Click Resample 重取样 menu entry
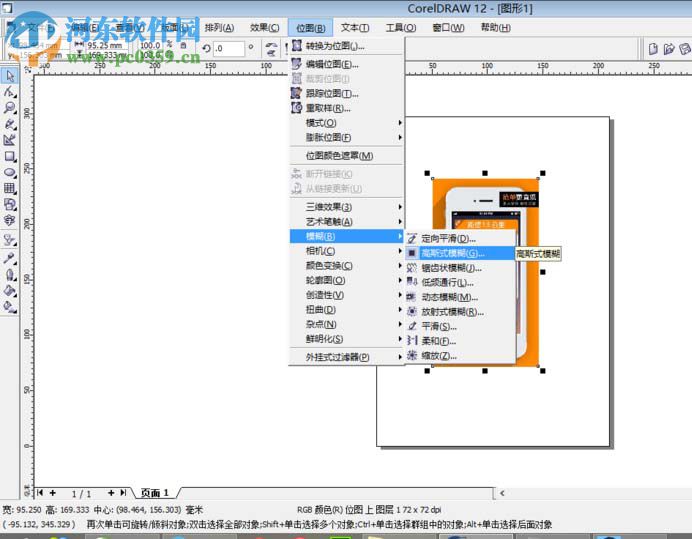The width and height of the screenshot is (692, 539). click(346, 108)
